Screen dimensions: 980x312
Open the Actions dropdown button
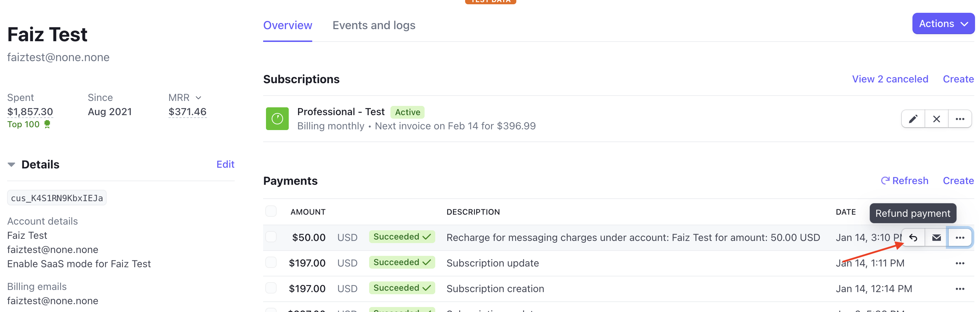[943, 24]
